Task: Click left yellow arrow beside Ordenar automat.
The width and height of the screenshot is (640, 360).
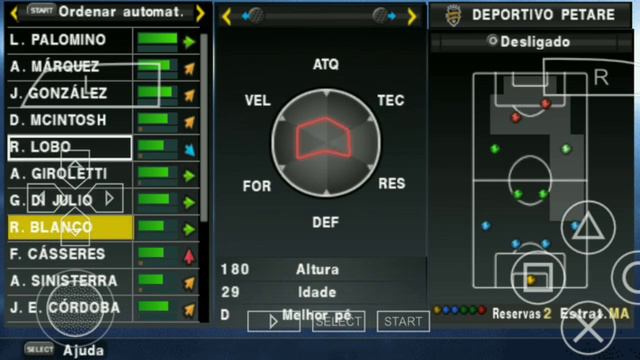Action: [x=14, y=13]
